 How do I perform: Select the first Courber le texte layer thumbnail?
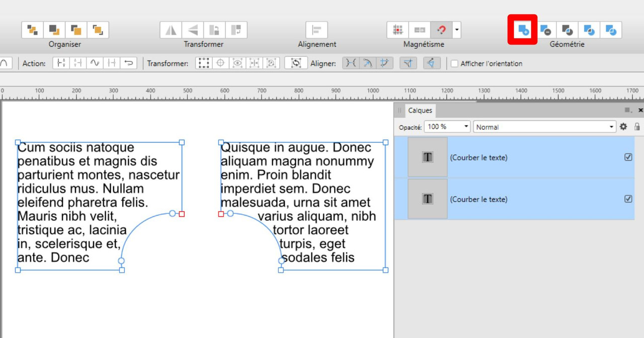tap(427, 157)
